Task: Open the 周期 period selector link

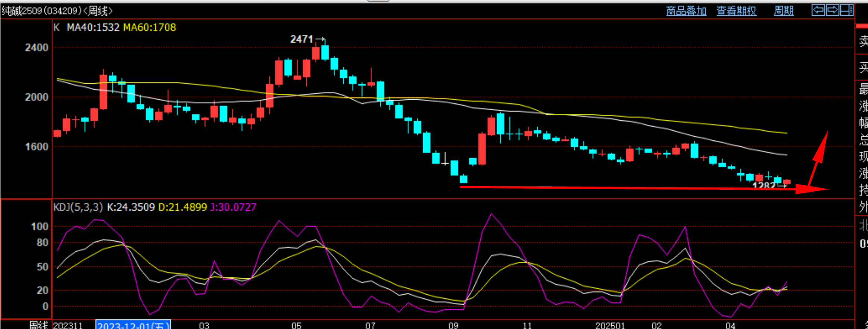Action: click(784, 11)
